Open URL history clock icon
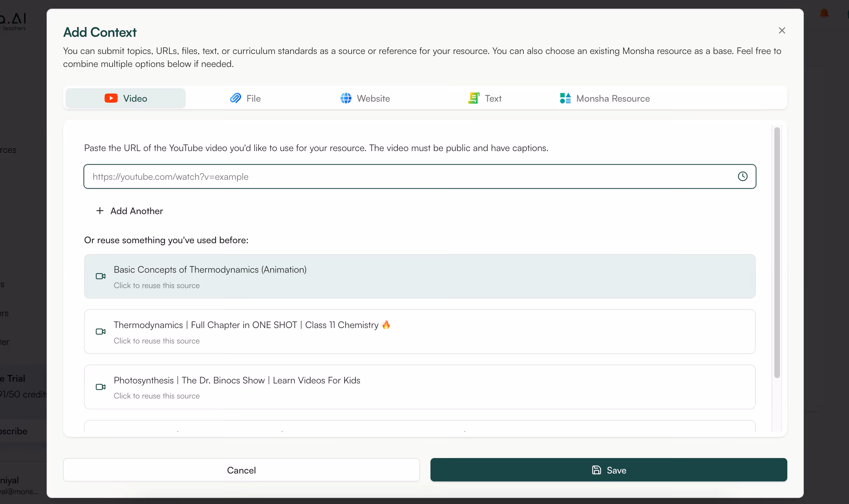849x504 pixels. tap(742, 176)
